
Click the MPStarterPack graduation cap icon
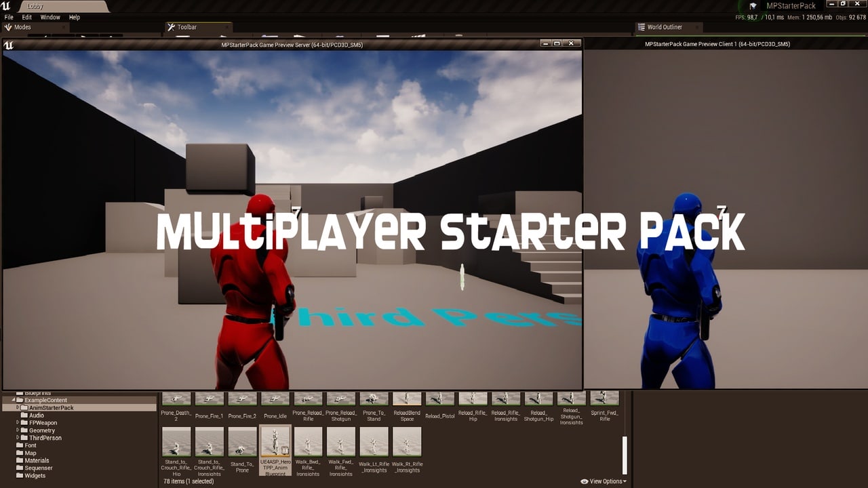pyautogui.click(x=753, y=5)
